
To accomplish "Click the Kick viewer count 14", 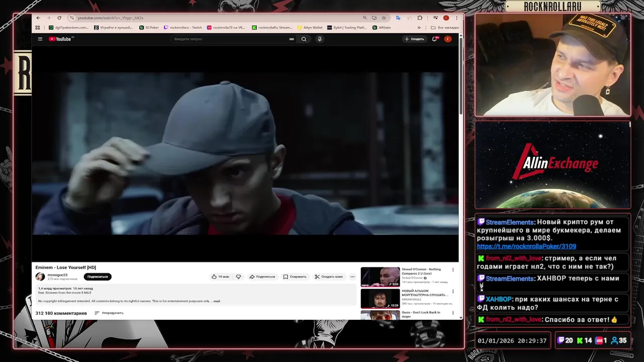I will point(584,340).
